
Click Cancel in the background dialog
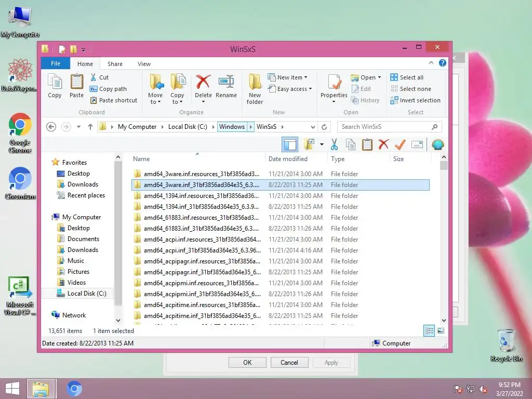click(289, 362)
